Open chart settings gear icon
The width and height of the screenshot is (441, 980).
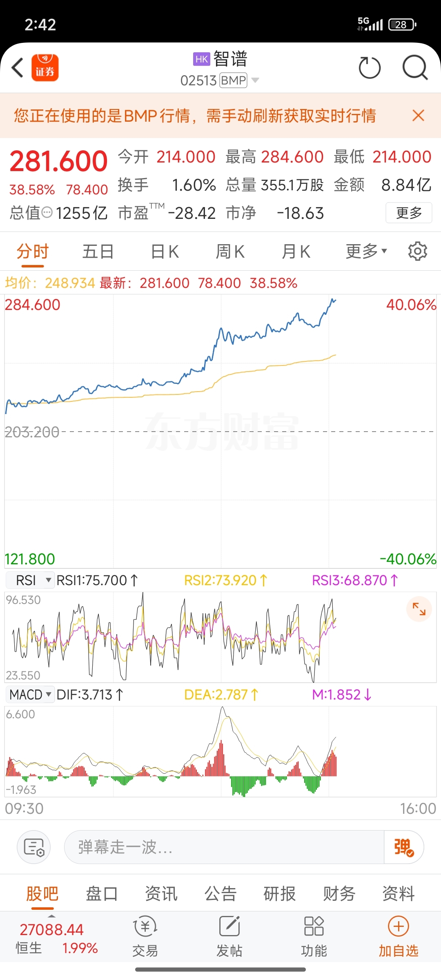coord(417,251)
